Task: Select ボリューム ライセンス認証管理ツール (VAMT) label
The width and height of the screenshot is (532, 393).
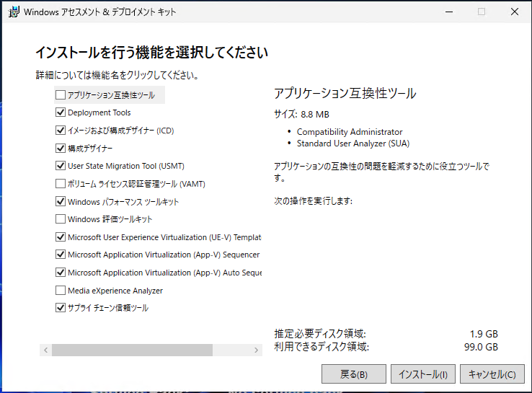Action: 136,184
